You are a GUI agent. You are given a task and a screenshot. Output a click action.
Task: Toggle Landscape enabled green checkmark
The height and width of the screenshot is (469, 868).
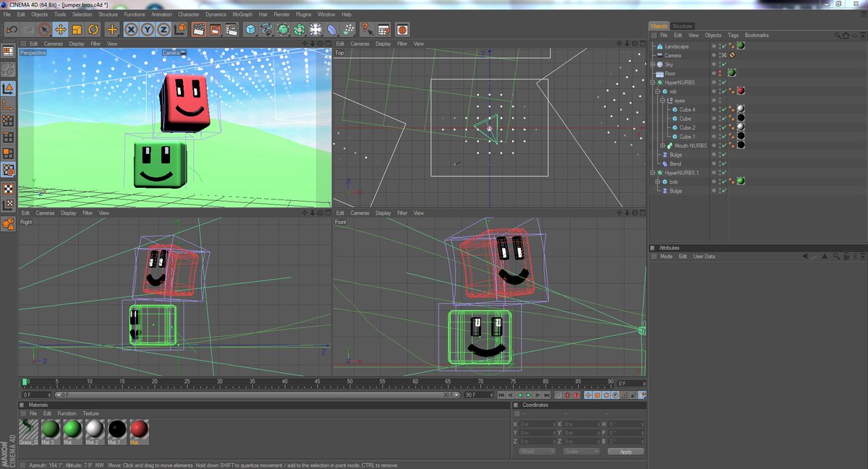(723, 46)
